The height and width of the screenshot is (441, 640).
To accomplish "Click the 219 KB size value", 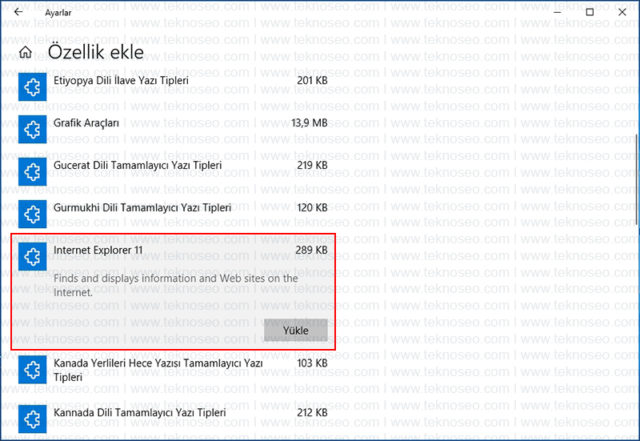I will click(x=312, y=165).
